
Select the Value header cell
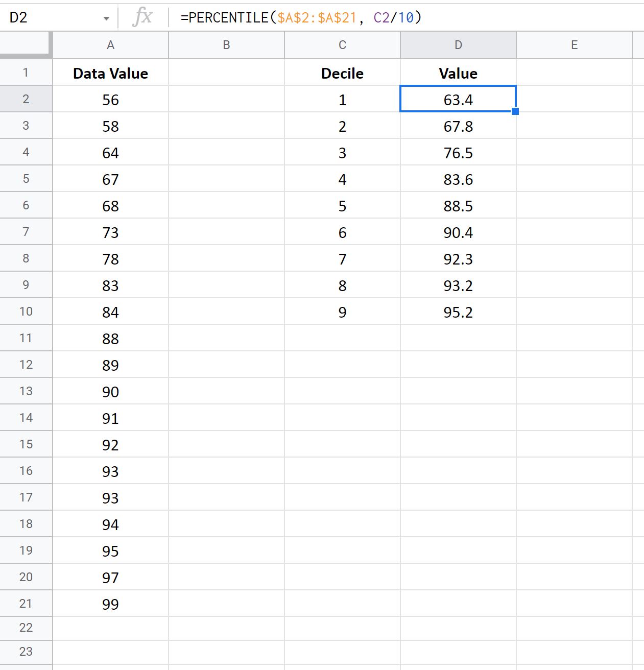(x=458, y=73)
